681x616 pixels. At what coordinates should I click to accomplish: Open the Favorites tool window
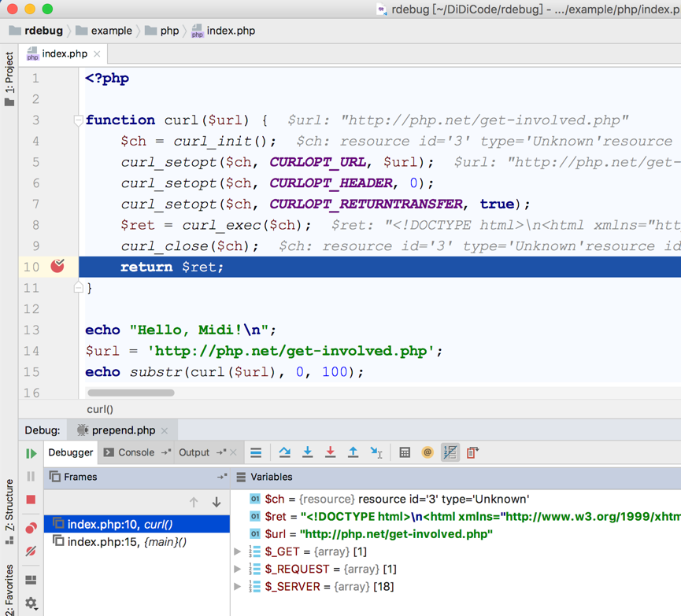[9, 589]
